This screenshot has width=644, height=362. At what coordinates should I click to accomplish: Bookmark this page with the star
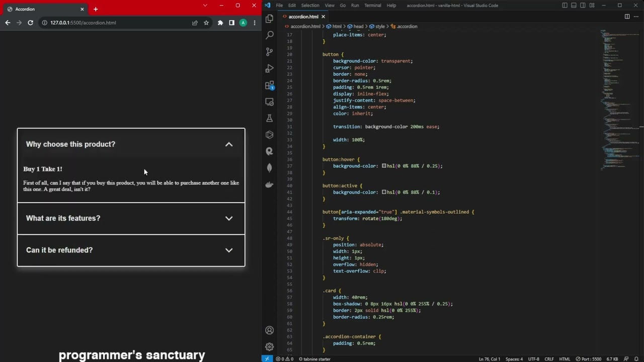[206, 23]
